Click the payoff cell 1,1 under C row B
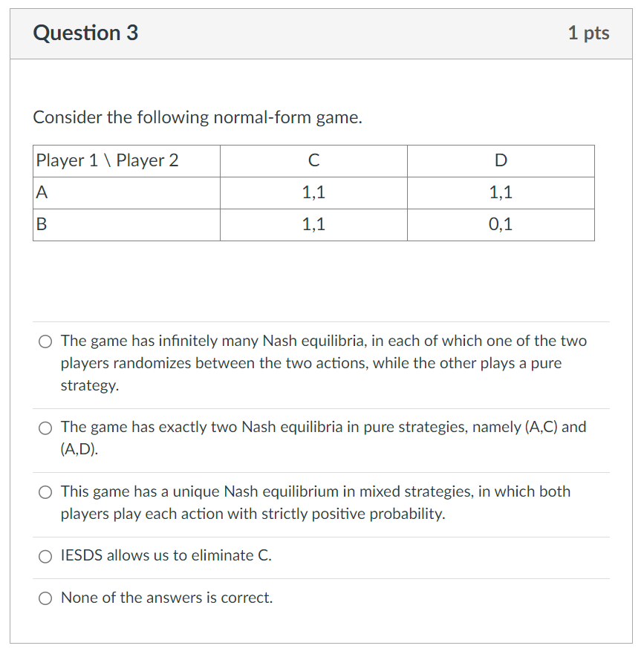The width and height of the screenshot is (644, 657). (x=313, y=224)
